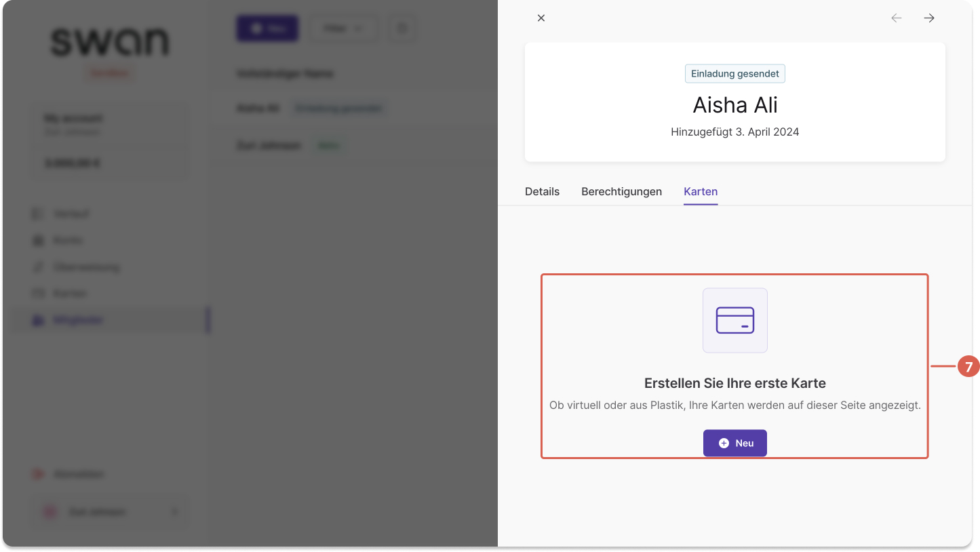Screen dimensions: 980x552
Task: Go to next member with right arrow
Action: (x=929, y=18)
